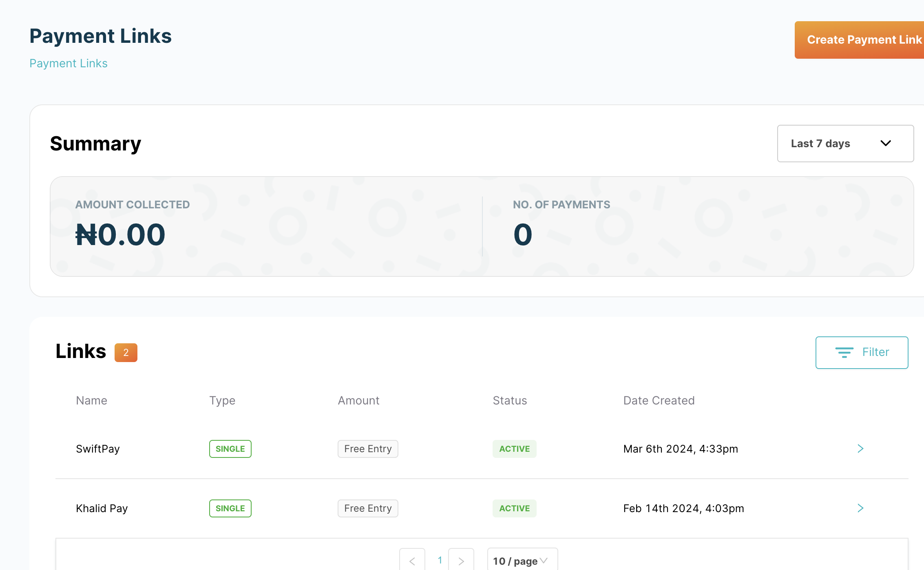Click Free Entry tag in SwiftPay row
The width and height of the screenshot is (924, 570).
coord(367,449)
